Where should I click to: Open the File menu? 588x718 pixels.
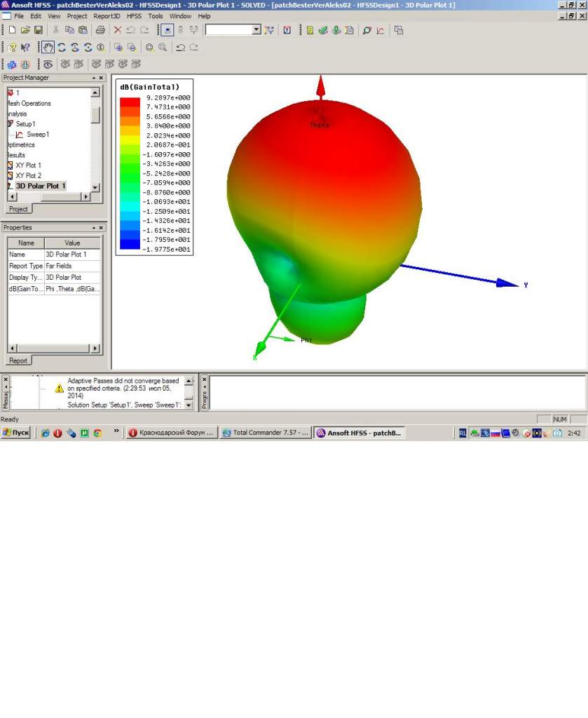click(19, 16)
